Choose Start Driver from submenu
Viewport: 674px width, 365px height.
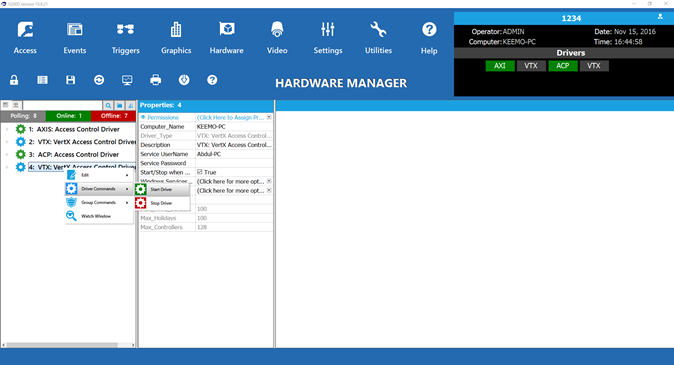[x=162, y=189]
